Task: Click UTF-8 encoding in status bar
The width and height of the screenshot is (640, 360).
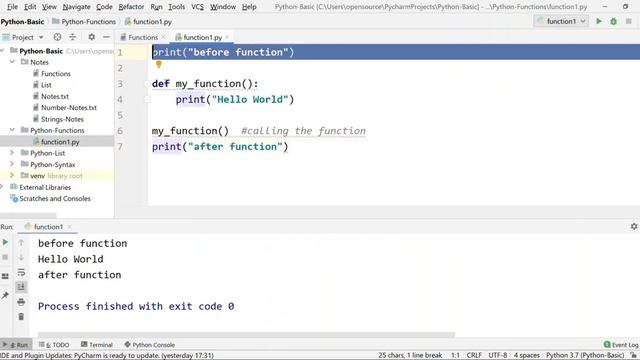Action: pos(498,356)
